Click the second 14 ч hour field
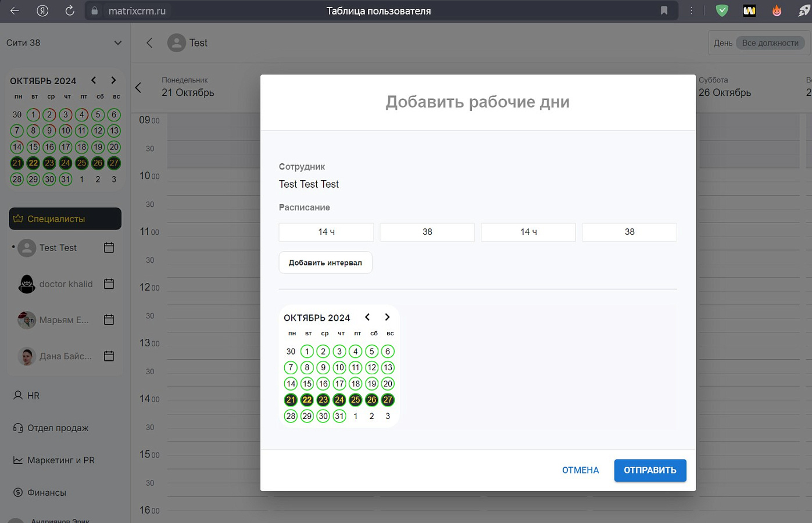This screenshot has width=812, height=523. pos(528,232)
